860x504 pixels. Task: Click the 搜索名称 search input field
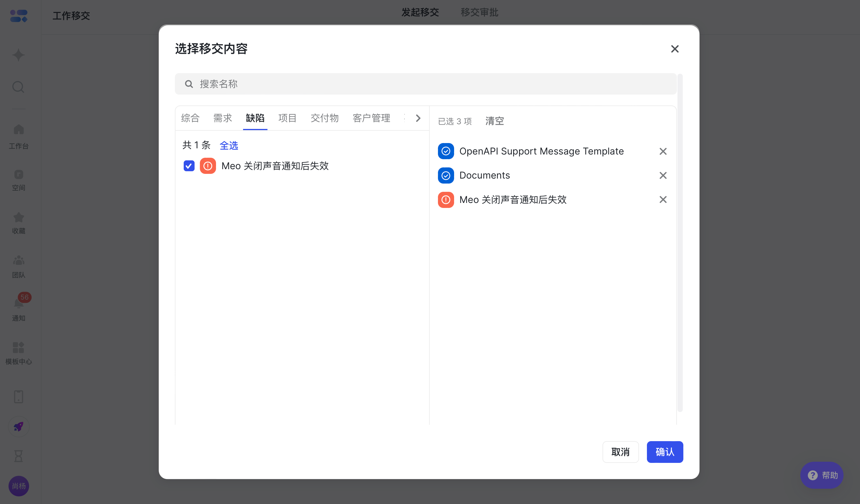[x=426, y=84]
